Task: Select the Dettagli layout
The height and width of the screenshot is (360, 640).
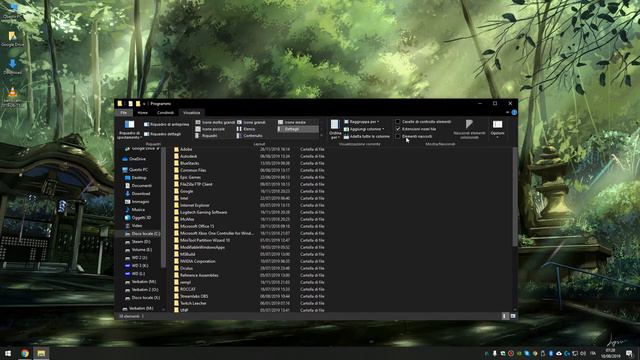Action: point(298,129)
